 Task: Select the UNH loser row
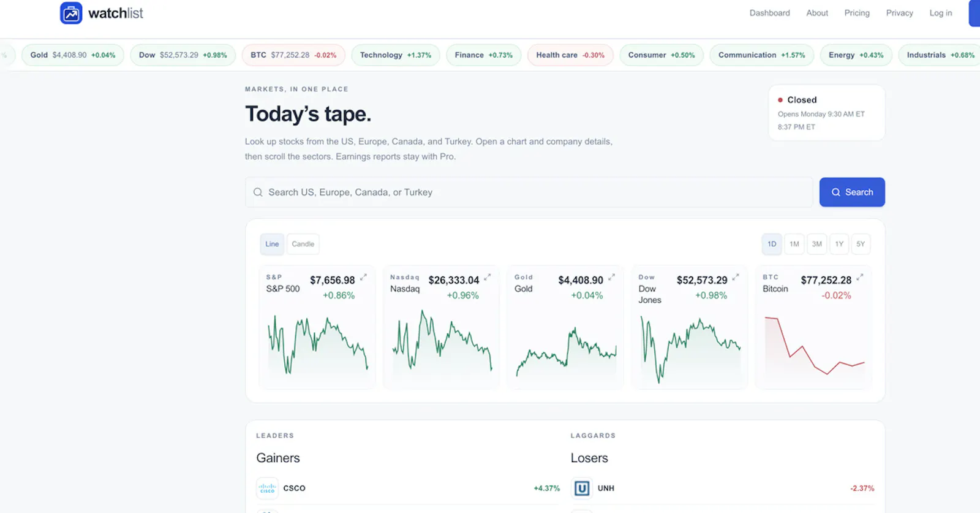click(x=723, y=488)
